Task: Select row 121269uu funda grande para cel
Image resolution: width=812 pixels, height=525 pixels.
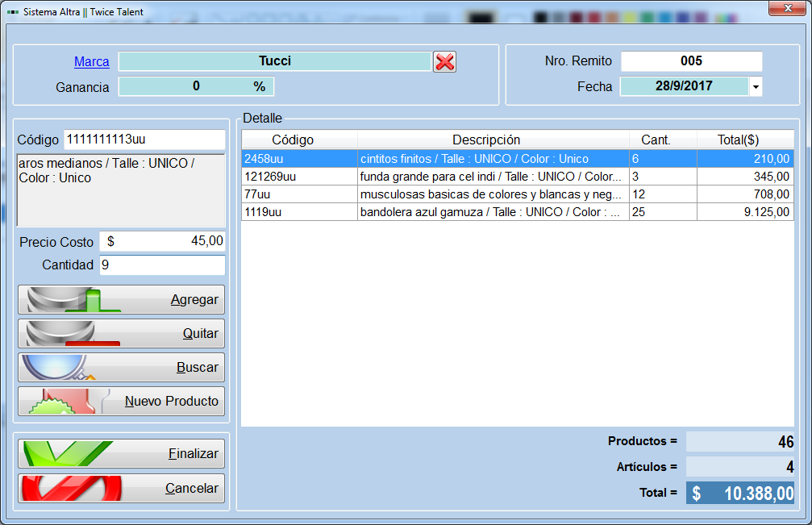Action: coord(518,177)
